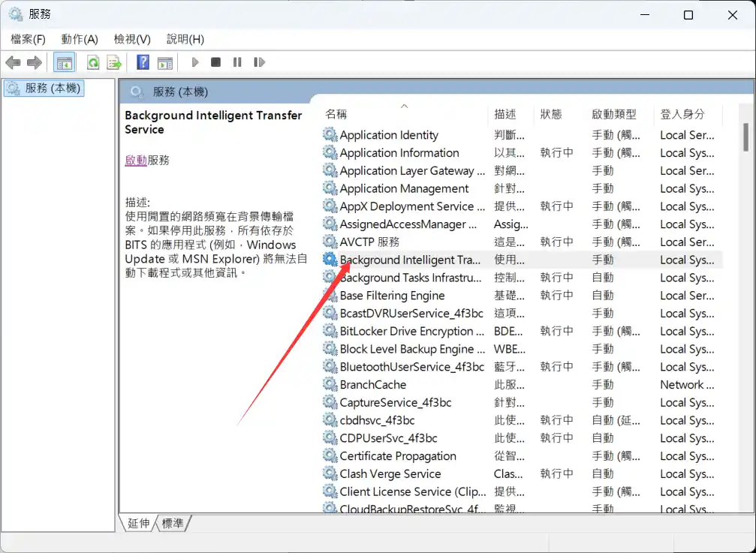Click the Stop Service square icon

pyautogui.click(x=215, y=62)
